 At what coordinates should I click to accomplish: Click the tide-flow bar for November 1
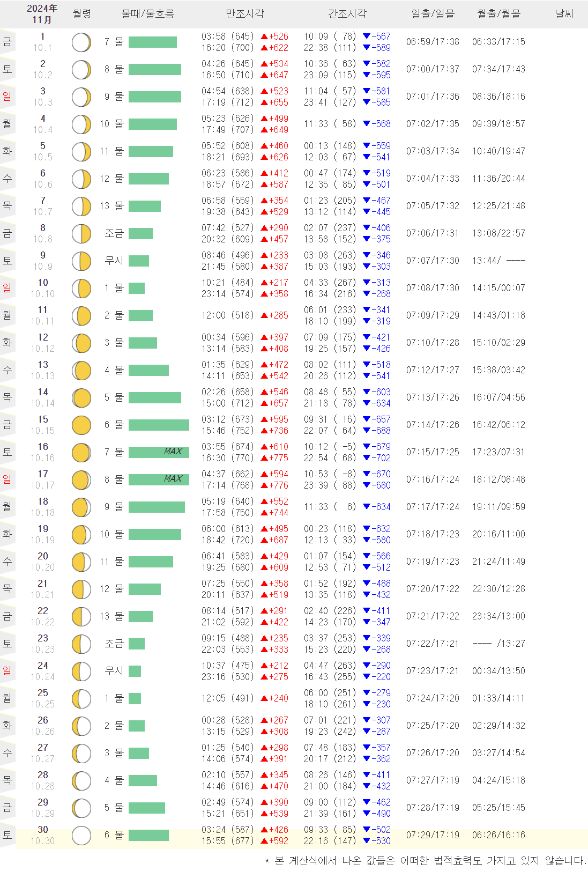[153, 42]
